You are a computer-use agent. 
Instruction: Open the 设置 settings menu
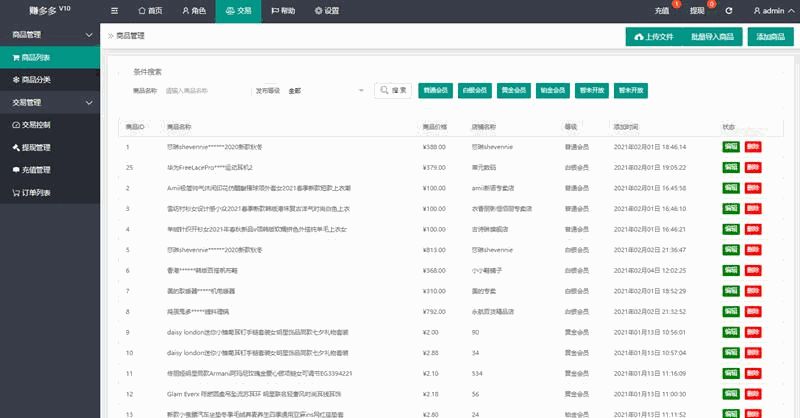pyautogui.click(x=326, y=11)
